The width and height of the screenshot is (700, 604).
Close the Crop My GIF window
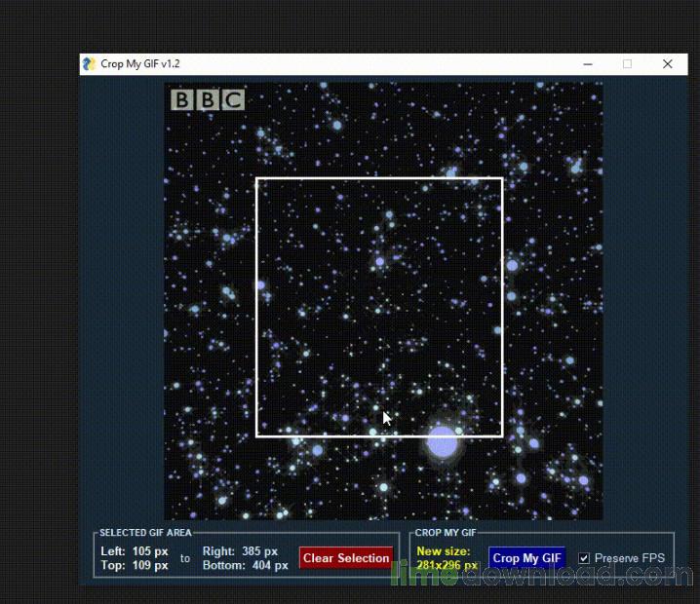point(667,64)
